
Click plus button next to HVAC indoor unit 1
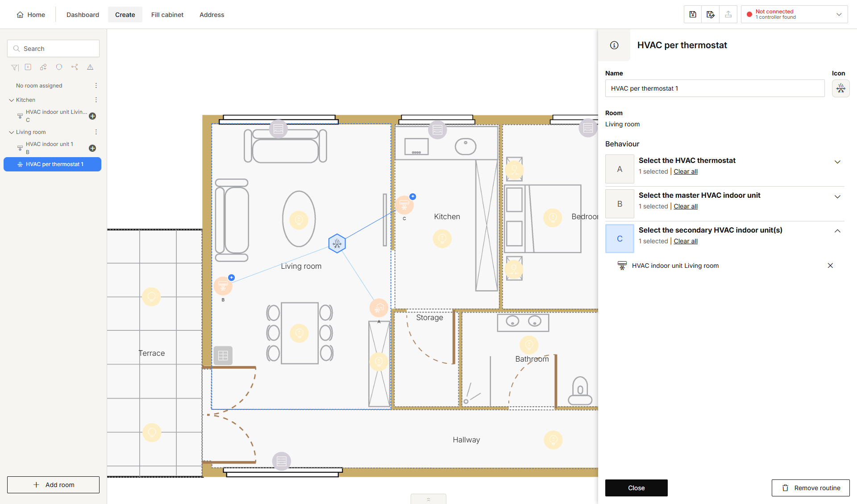coord(92,148)
